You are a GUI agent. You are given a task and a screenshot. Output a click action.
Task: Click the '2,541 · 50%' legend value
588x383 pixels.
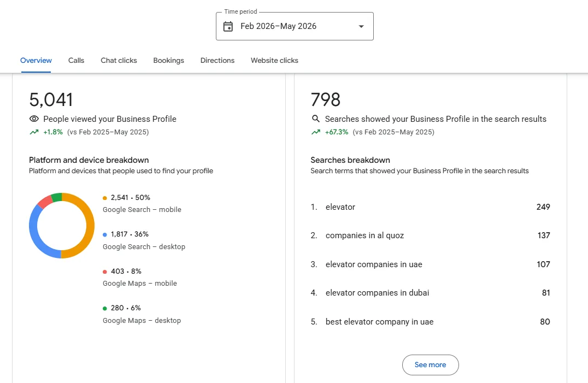(131, 197)
